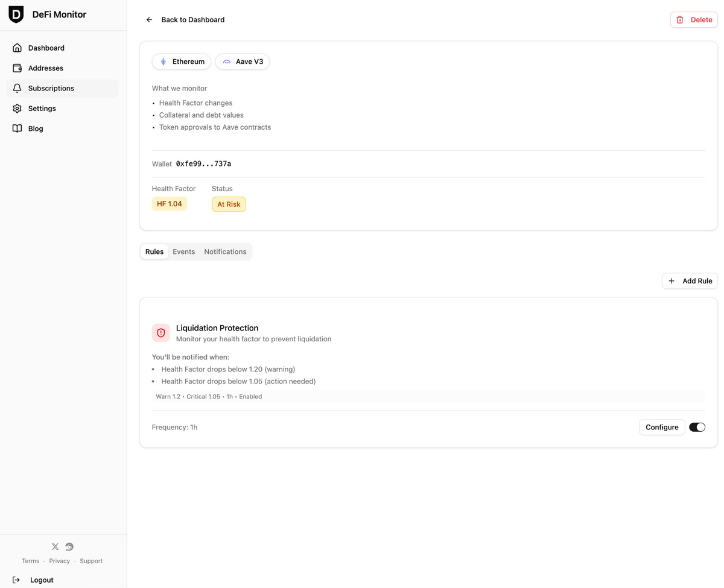Viewport: 724px width, 588px height.
Task: Click the logout arrow icon
Action: click(16, 580)
